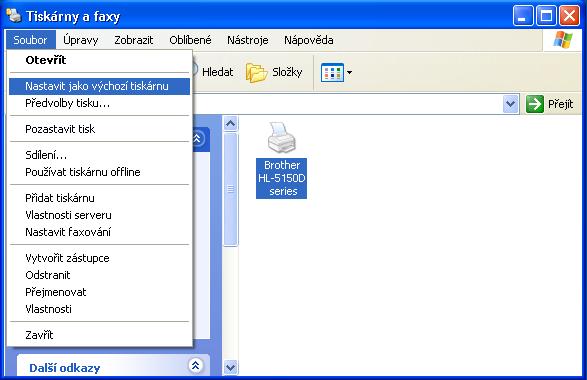The image size is (587, 380).
Task: Open the Oblíbené menu
Action: pos(190,40)
